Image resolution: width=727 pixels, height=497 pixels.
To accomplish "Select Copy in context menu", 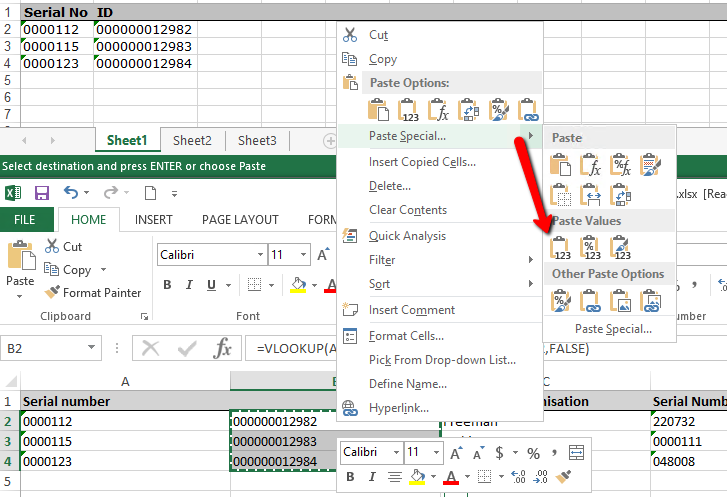I will pyautogui.click(x=383, y=59).
